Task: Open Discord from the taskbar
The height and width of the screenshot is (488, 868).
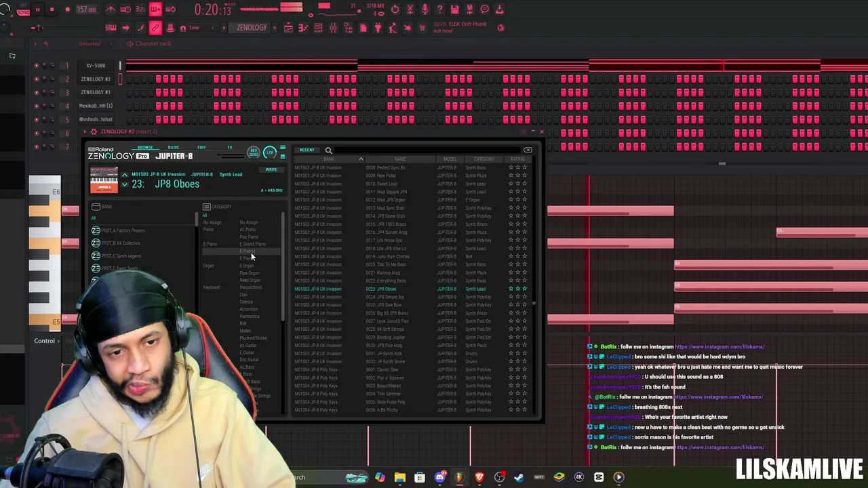Action: [x=439, y=477]
